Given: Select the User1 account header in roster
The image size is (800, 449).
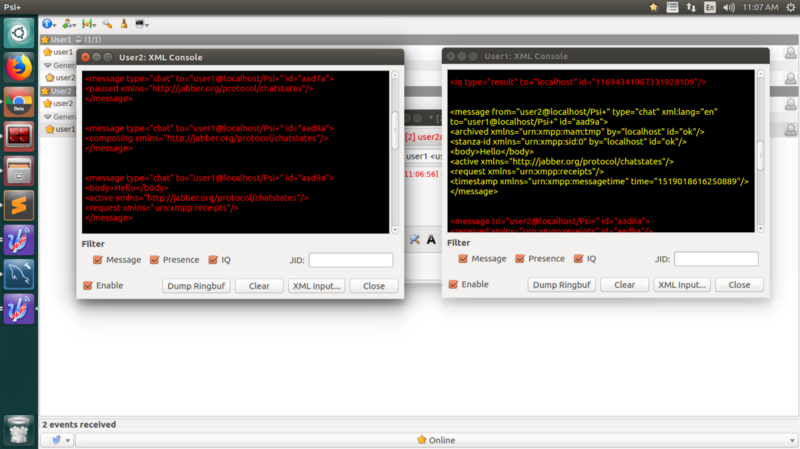Looking at the screenshot, I should tap(61, 39).
